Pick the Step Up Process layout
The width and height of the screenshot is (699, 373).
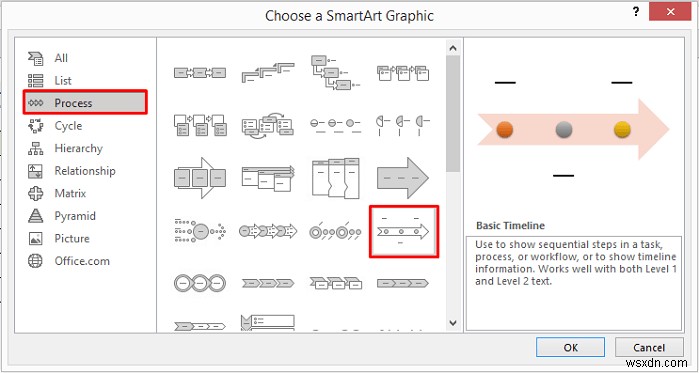267,72
